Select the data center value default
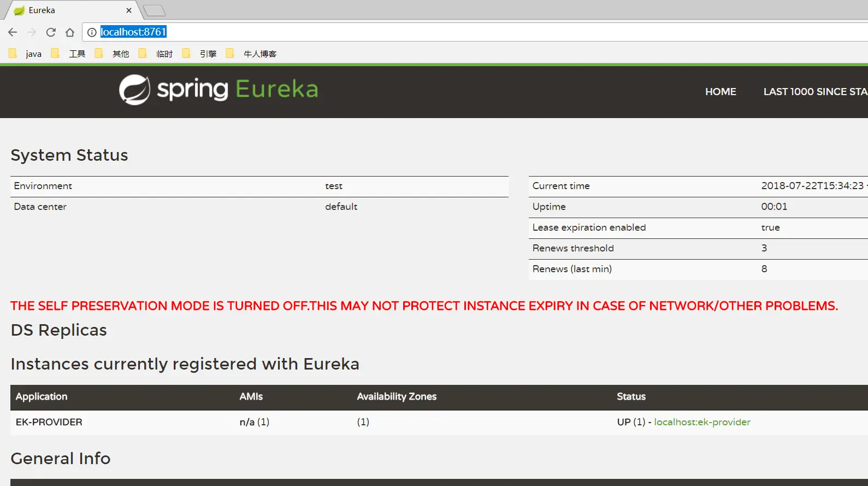The height and width of the screenshot is (486, 868). point(341,207)
